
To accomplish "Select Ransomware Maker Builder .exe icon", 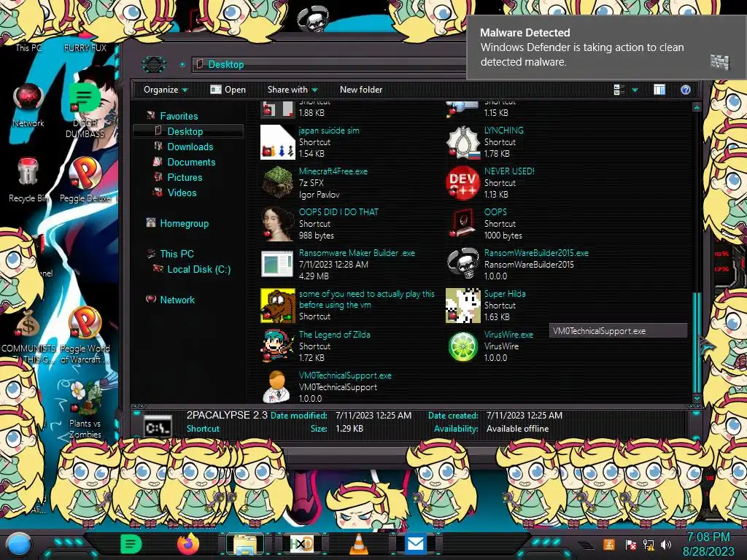I will [278, 264].
